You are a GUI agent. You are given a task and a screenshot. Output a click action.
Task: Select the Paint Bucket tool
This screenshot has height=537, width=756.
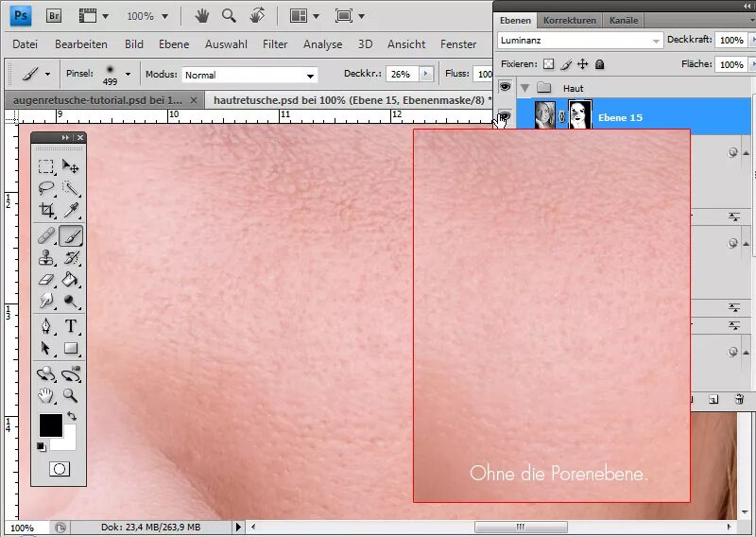70,279
